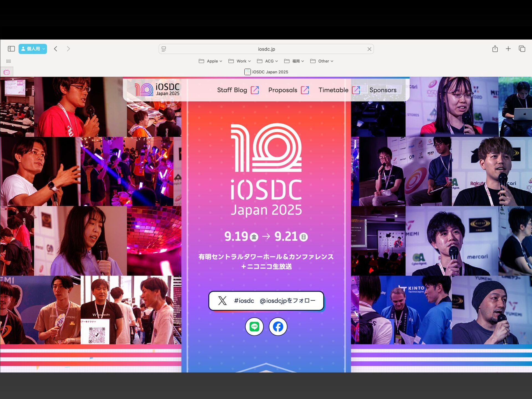Open the Staff Blog link
The width and height of the screenshot is (532, 399).
point(232,90)
